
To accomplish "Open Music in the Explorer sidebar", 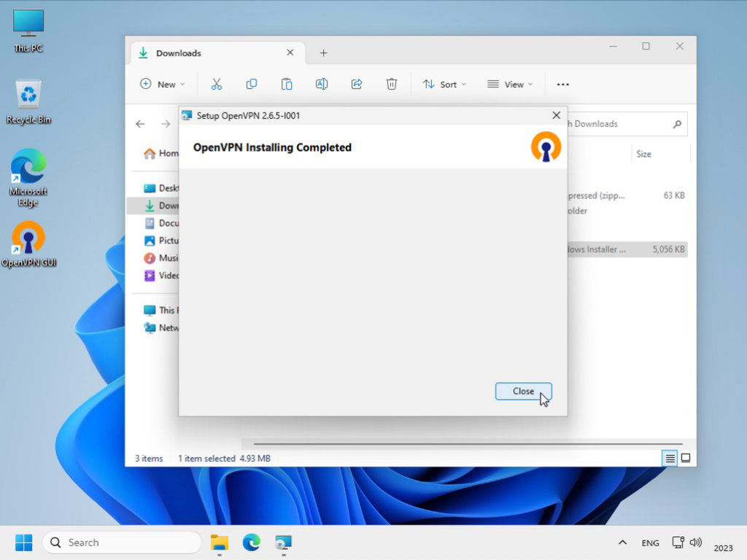I will 161,257.
